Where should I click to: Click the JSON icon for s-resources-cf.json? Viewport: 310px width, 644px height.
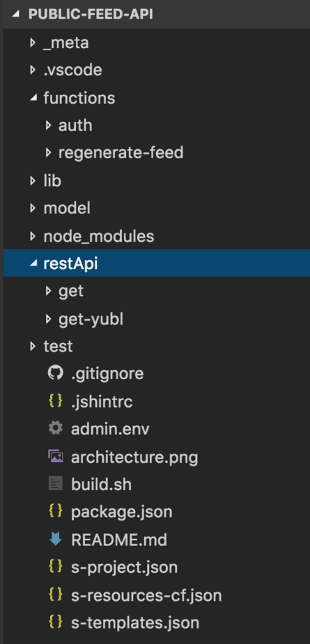56,595
